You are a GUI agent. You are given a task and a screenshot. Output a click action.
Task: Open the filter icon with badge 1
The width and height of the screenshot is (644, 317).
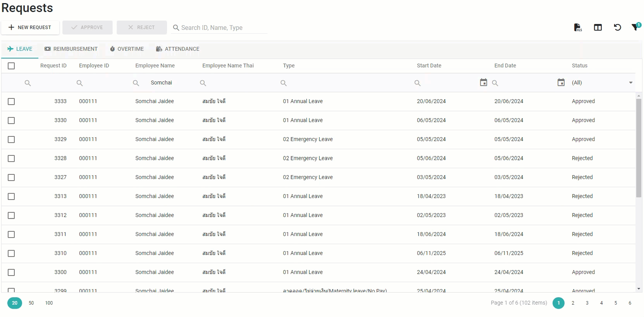click(636, 27)
